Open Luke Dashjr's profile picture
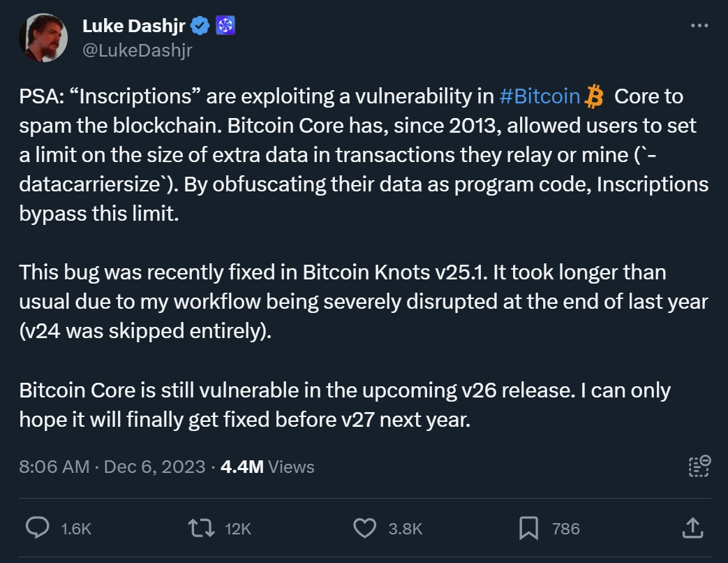This screenshot has height=563, width=728. coord(44,38)
